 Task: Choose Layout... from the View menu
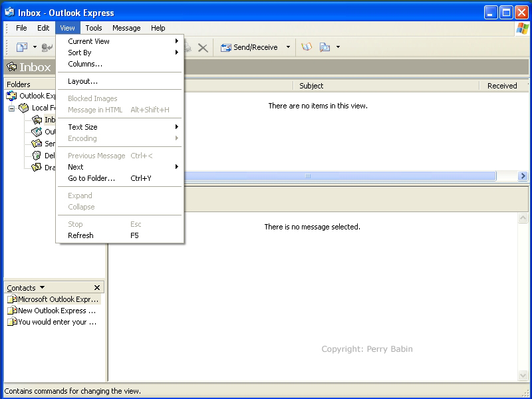pyautogui.click(x=82, y=81)
